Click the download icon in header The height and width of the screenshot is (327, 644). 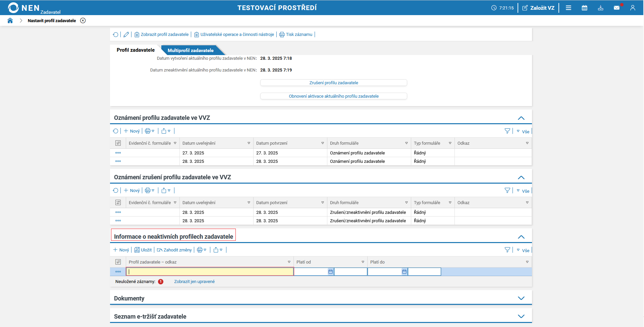point(600,8)
